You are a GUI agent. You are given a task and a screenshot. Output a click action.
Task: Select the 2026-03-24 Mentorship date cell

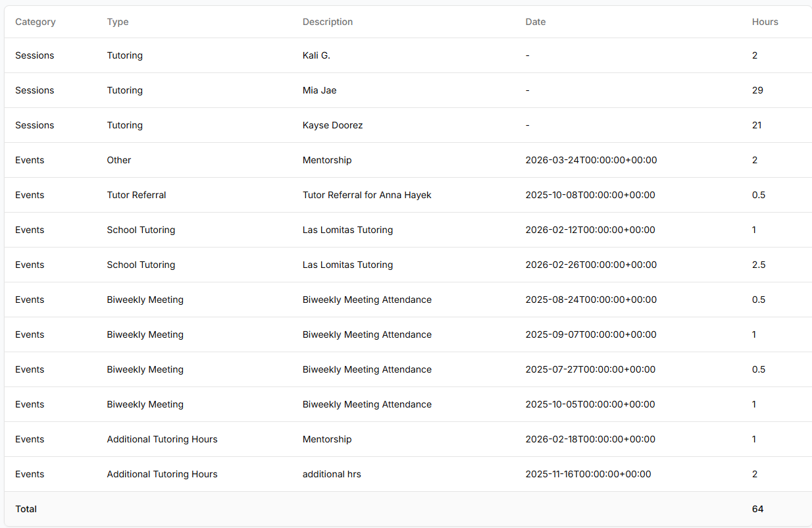tap(591, 160)
